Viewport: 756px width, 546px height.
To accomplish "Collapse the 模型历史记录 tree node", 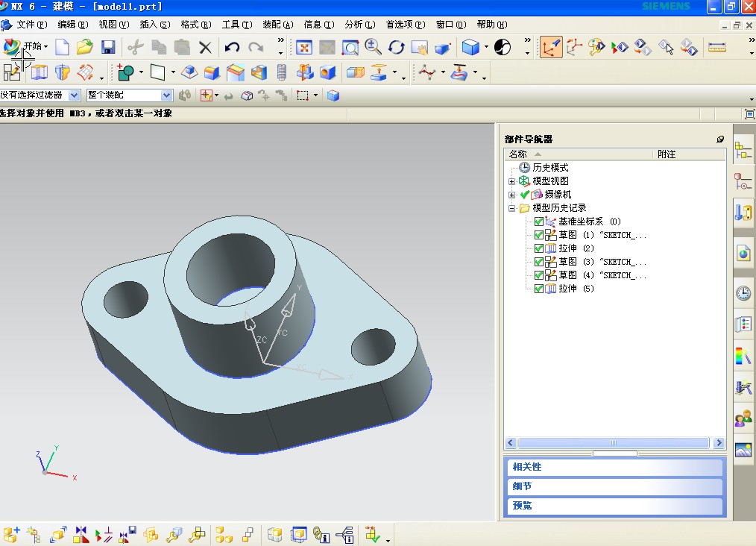I will tap(511, 208).
